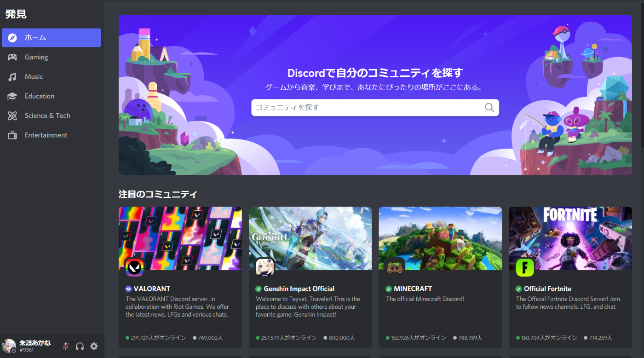Click the 朱護あかね username

tap(35, 343)
